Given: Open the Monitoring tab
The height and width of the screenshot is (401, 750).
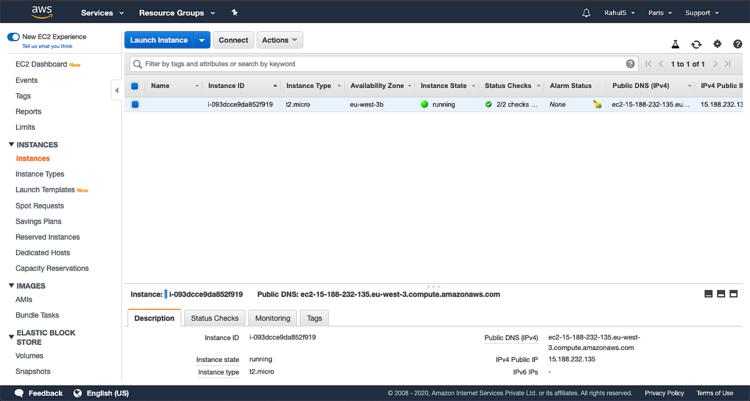Looking at the screenshot, I should (272, 318).
